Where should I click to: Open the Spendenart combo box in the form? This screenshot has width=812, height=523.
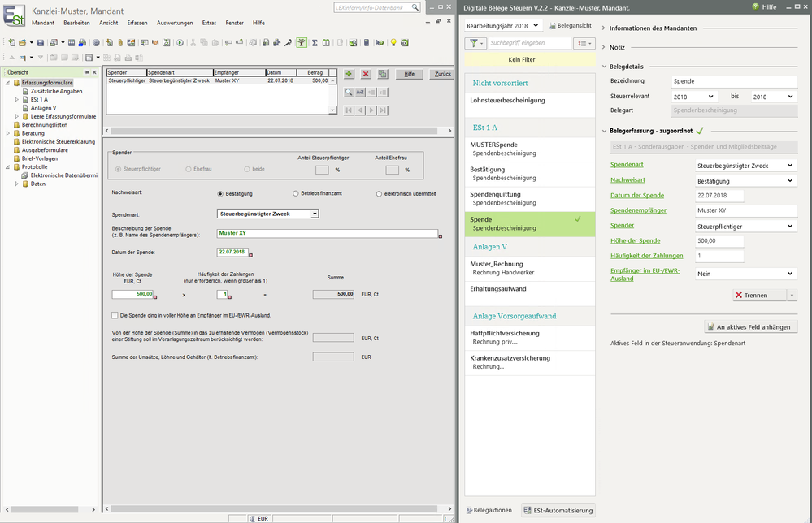point(315,214)
